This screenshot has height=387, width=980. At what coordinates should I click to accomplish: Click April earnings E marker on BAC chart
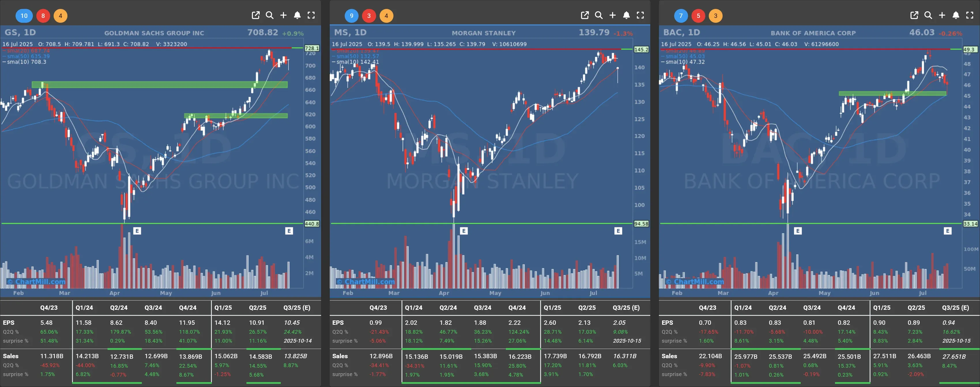pyautogui.click(x=798, y=231)
